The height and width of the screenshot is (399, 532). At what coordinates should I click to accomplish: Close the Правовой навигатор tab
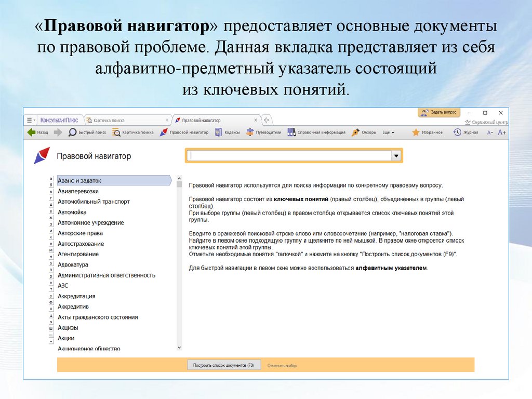click(256, 120)
